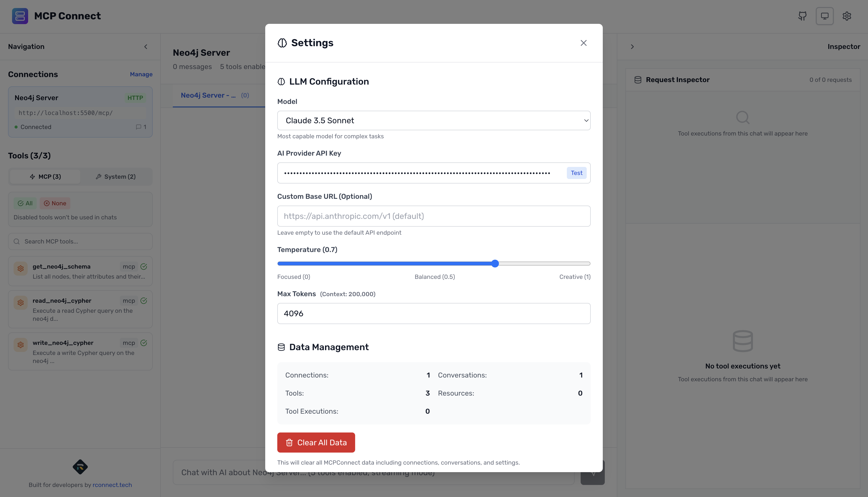Collapse the Navigation panel chevron

click(146, 47)
